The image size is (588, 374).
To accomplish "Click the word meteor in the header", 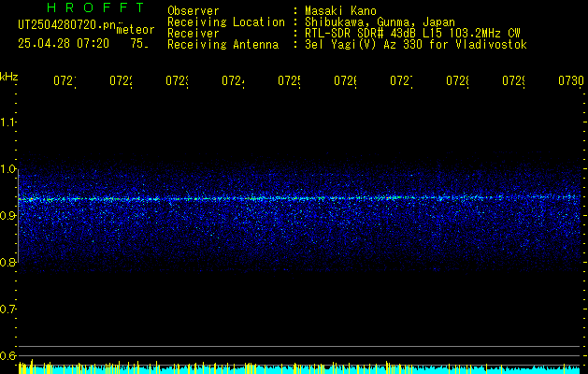I will (x=136, y=30).
